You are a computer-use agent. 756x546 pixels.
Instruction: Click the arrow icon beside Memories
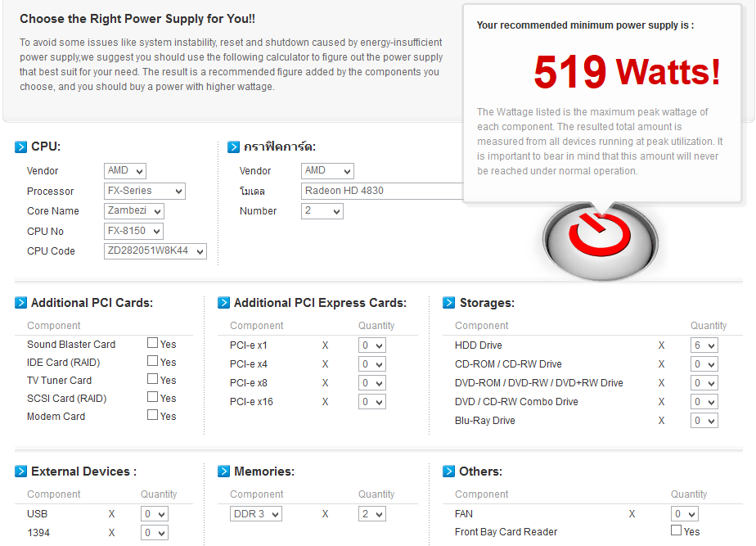pyautogui.click(x=223, y=472)
